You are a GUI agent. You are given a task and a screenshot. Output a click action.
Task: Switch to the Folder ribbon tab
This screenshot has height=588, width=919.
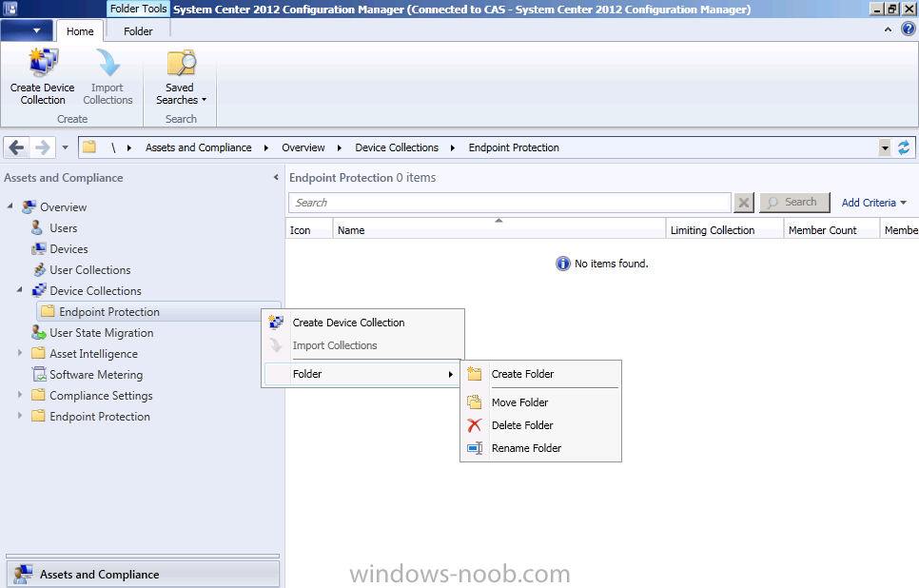click(138, 31)
